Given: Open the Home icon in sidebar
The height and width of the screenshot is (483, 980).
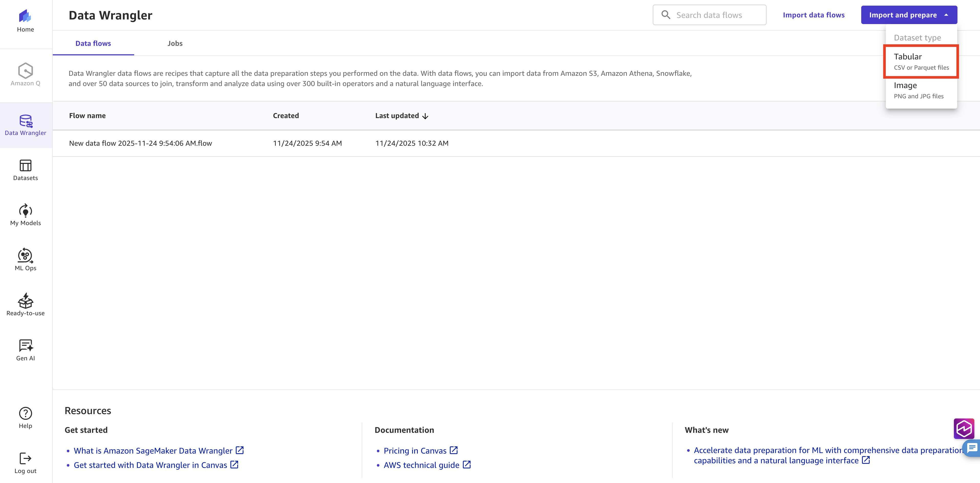Looking at the screenshot, I should [x=25, y=16].
